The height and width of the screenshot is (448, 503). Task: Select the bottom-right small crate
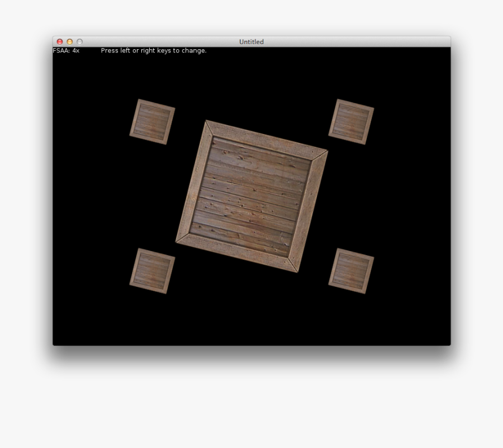[351, 271]
